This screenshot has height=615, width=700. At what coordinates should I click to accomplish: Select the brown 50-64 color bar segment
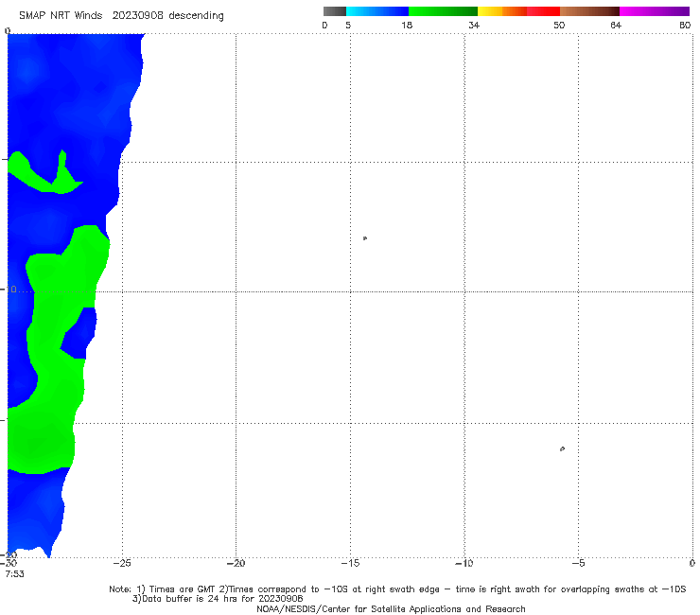(x=589, y=11)
